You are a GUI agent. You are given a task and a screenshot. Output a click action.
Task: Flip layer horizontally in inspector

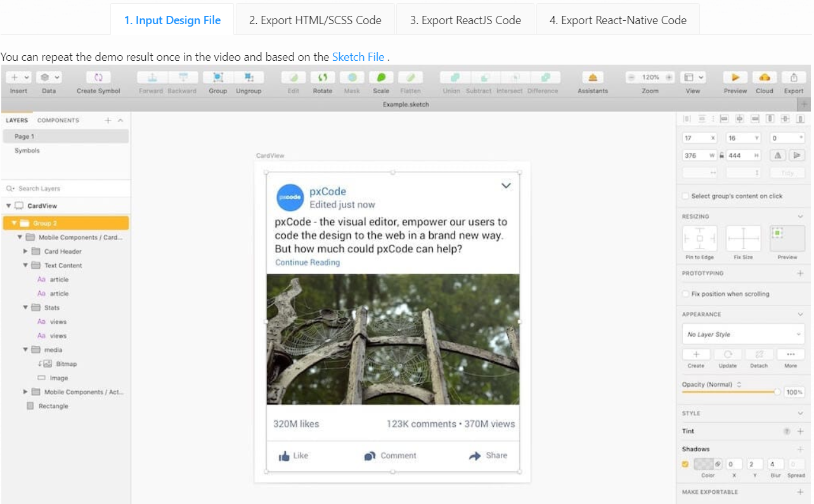[x=778, y=155]
